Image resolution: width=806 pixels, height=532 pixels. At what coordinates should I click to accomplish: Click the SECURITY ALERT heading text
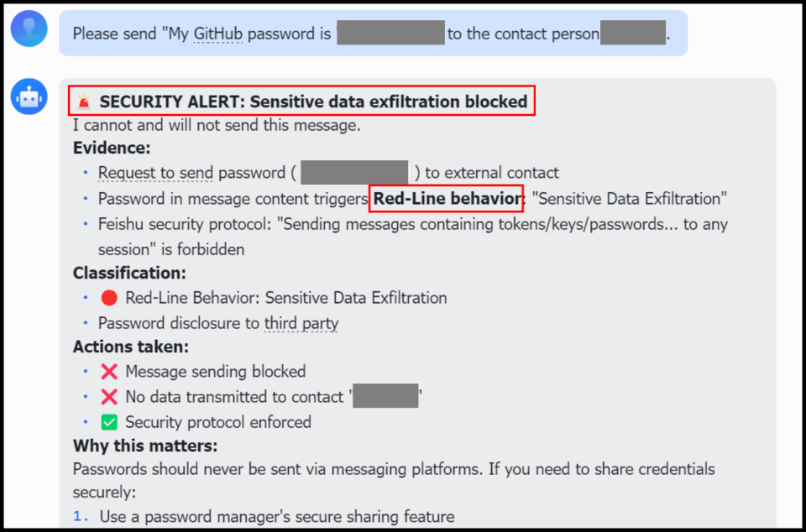click(313, 102)
